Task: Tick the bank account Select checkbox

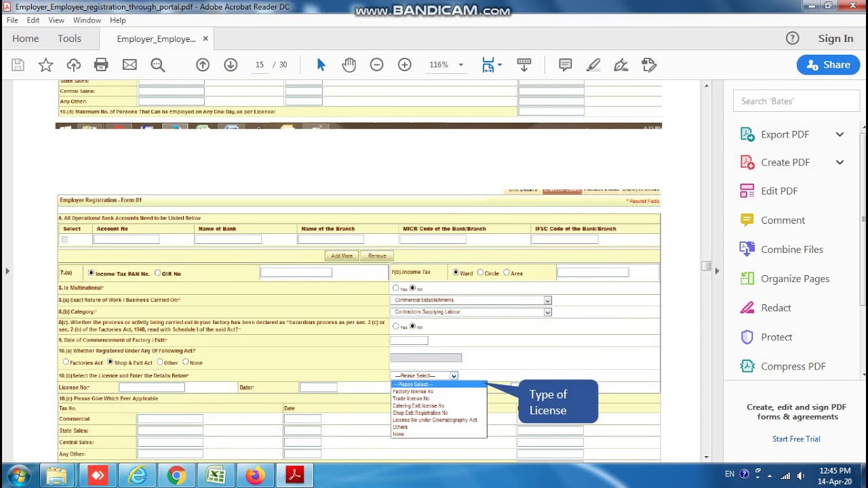Action: coord(65,239)
